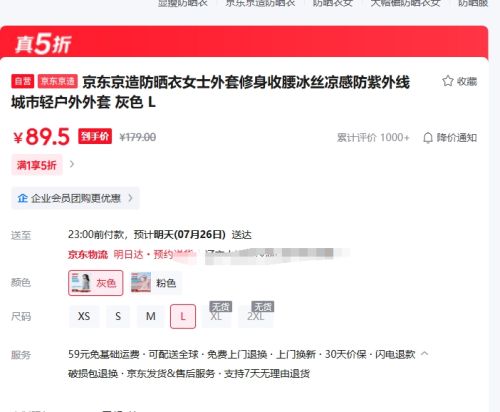Select the 粉色 color option
Screen dimensions: 500x412
tap(156, 283)
